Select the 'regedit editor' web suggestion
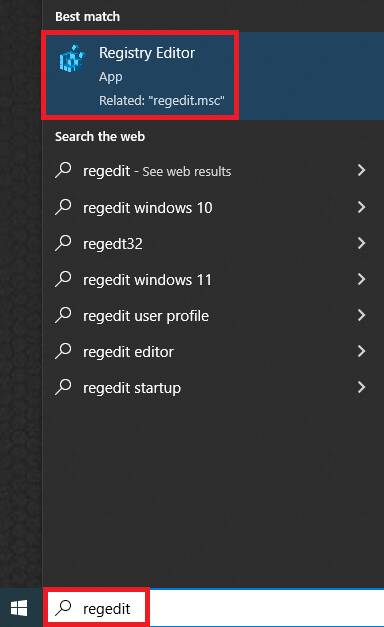This screenshot has width=384, height=627. click(x=213, y=351)
